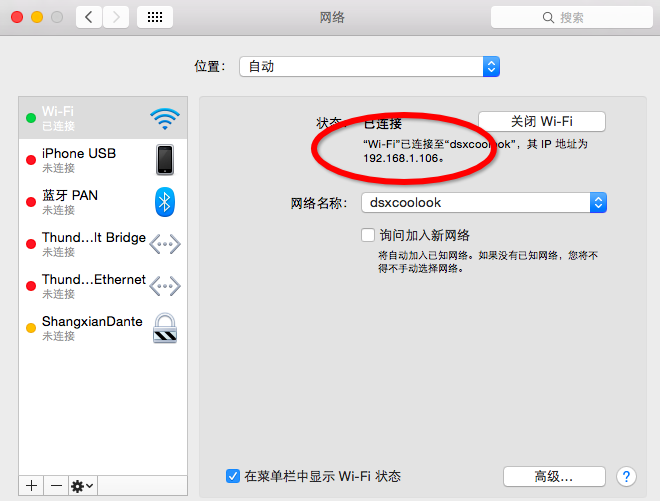Remove selected service with minus icon
The height and width of the screenshot is (501, 660).
pos(56,485)
